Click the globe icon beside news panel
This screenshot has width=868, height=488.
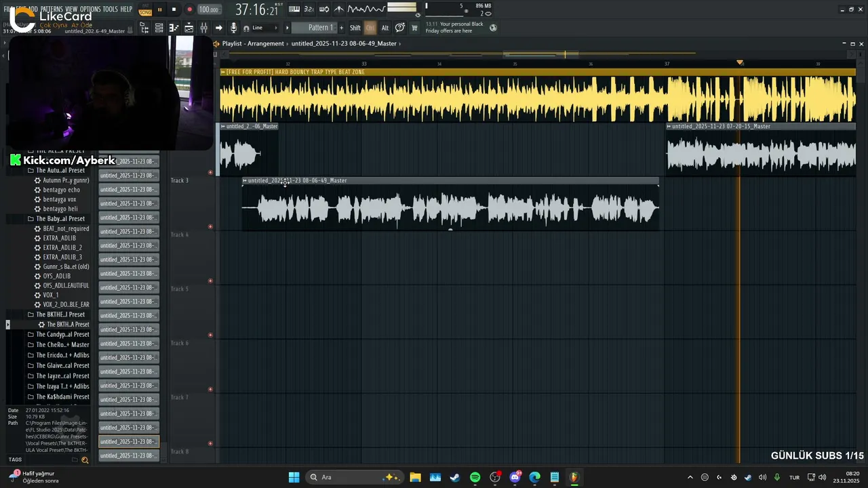point(493,28)
